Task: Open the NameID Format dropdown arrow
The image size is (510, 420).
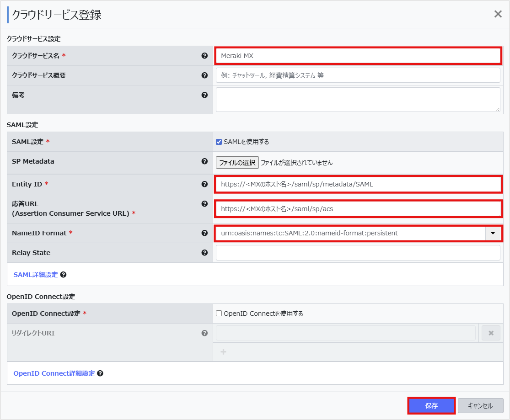Action: [x=493, y=233]
